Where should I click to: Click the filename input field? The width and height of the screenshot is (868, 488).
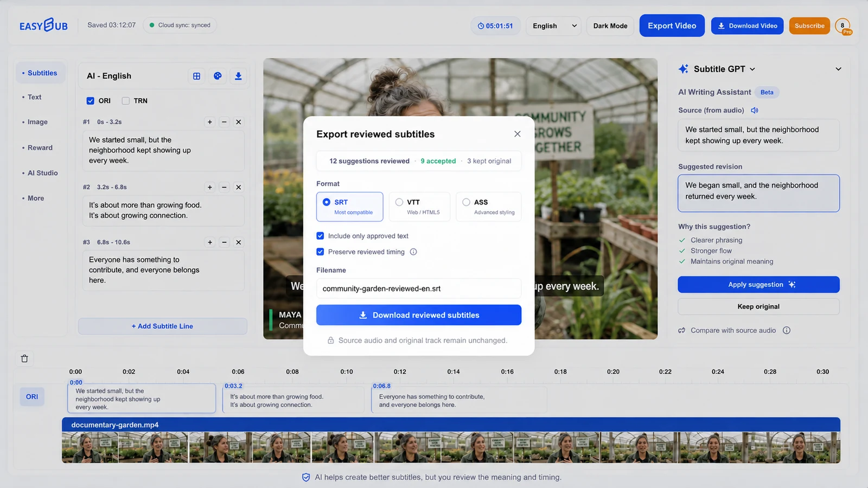click(x=419, y=288)
